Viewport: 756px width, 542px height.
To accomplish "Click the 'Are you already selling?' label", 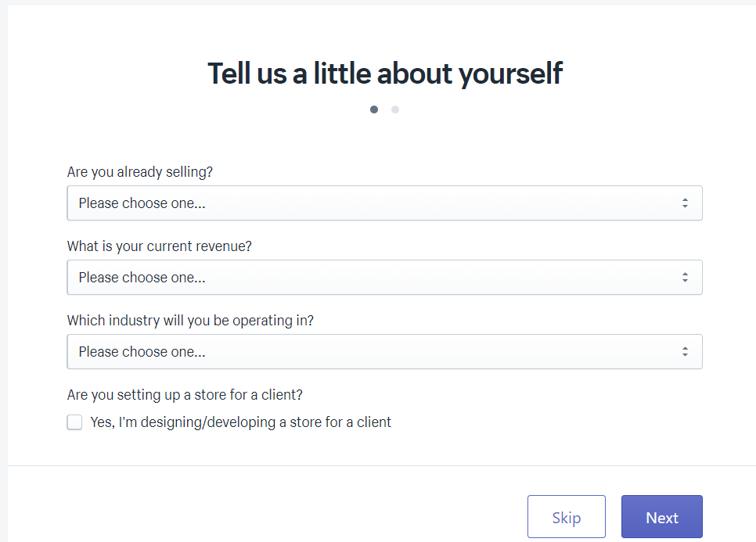I will [x=140, y=172].
